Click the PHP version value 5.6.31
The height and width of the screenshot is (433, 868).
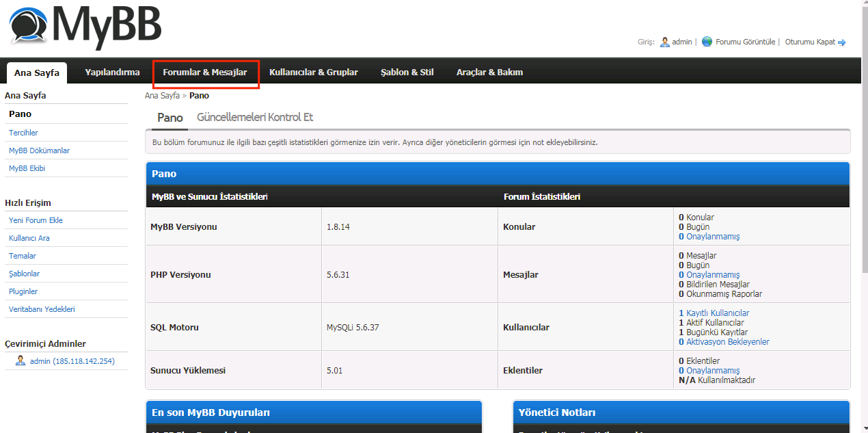[338, 274]
